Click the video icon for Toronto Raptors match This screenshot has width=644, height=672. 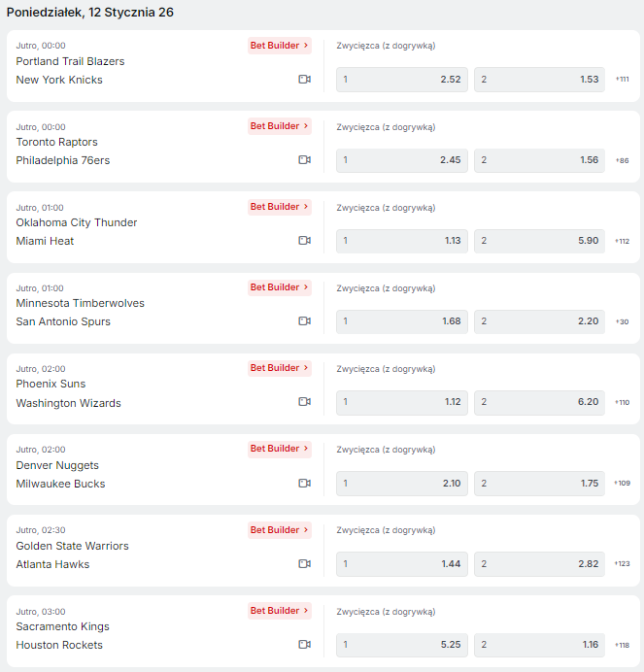click(x=304, y=160)
